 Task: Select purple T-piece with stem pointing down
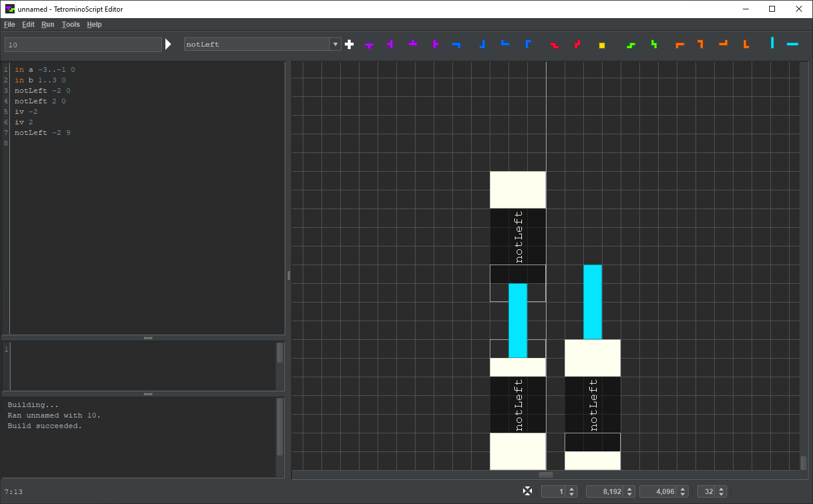point(369,45)
